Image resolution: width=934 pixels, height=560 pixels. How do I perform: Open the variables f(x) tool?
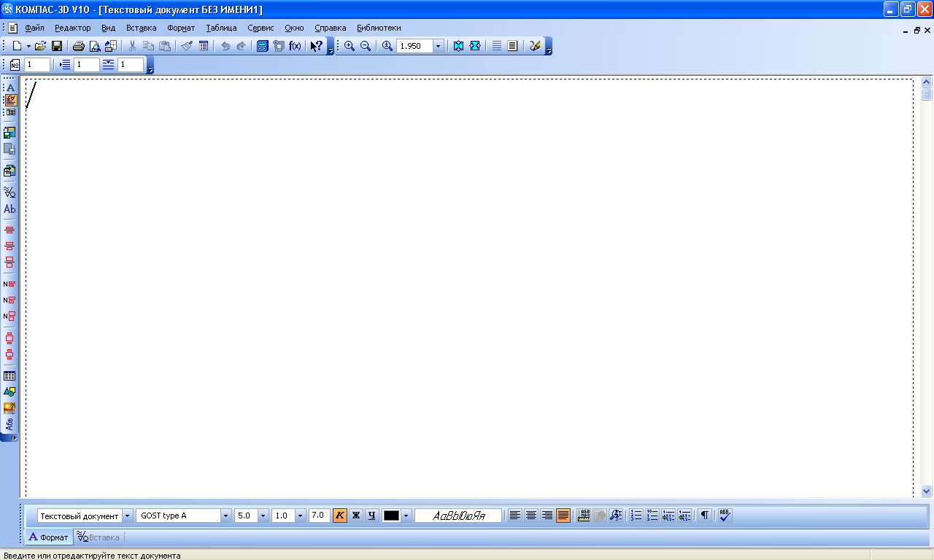click(x=295, y=46)
